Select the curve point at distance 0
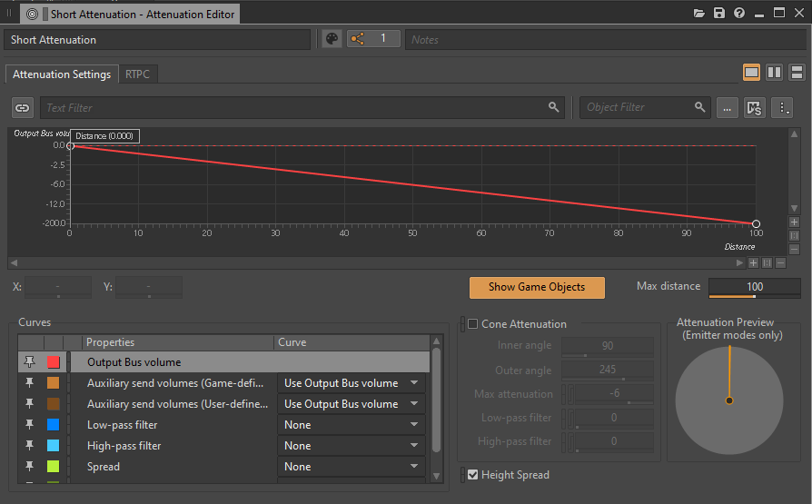 point(71,146)
